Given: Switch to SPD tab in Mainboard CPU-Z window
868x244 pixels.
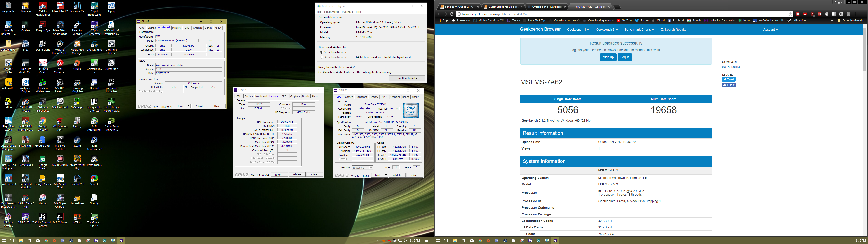Looking at the screenshot, I should 187,28.
